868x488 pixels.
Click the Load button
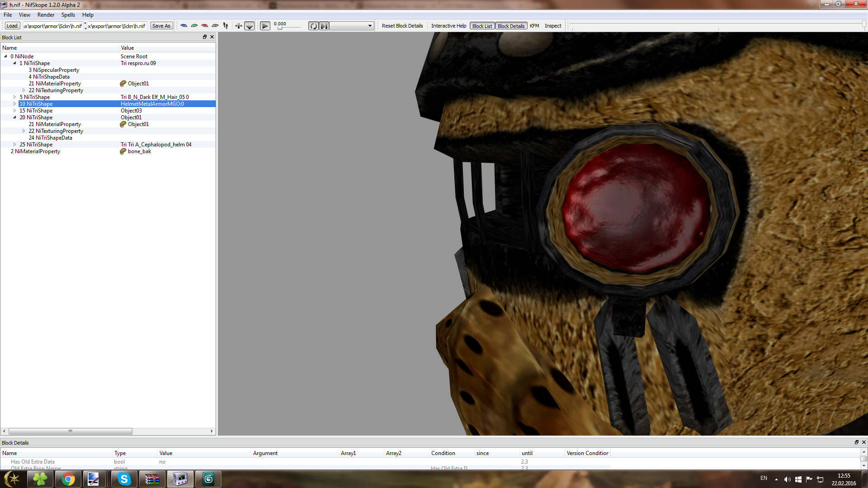pos(12,26)
